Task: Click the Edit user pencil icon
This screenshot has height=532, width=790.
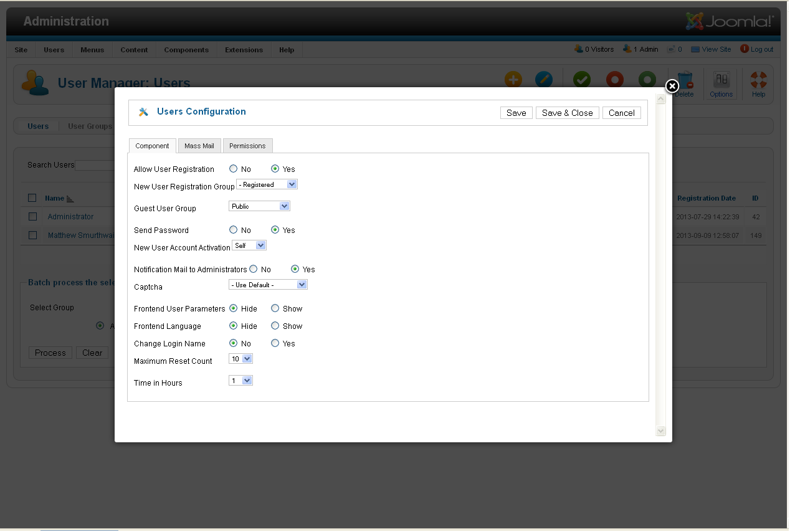Action: 544,80
